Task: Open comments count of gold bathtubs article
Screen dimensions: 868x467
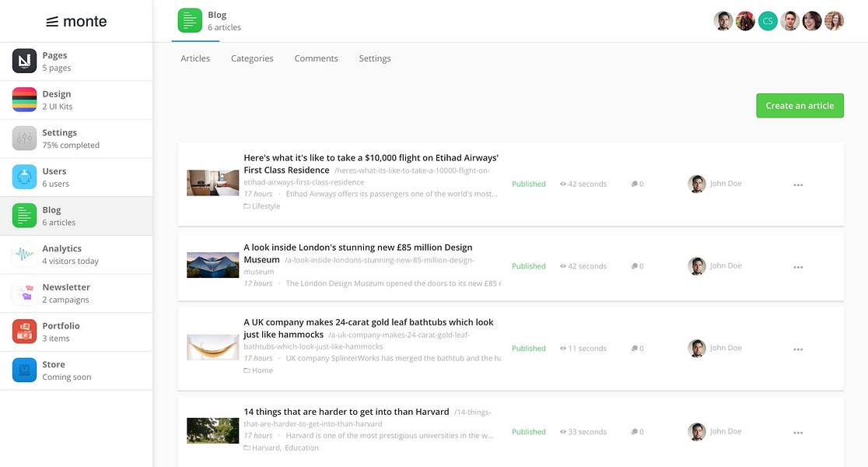Action: pos(637,349)
